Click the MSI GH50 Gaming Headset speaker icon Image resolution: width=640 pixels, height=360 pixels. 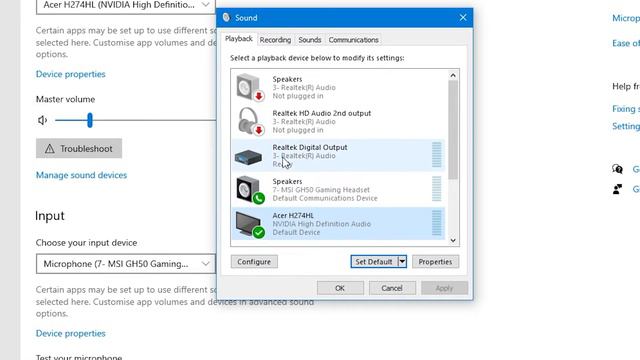[x=250, y=189]
